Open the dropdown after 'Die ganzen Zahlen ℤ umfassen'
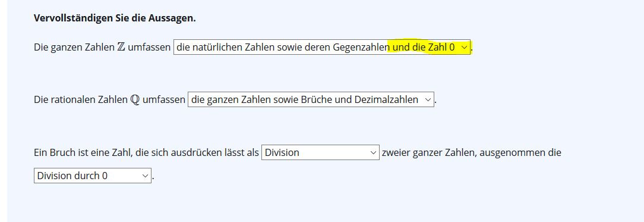Screen dimensions: 644x222 tap(321, 47)
